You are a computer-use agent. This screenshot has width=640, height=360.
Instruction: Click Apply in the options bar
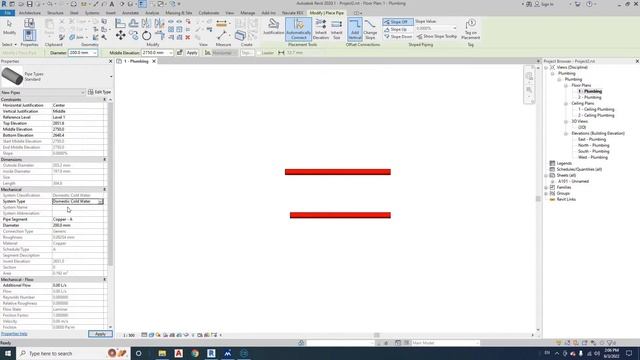192,53
